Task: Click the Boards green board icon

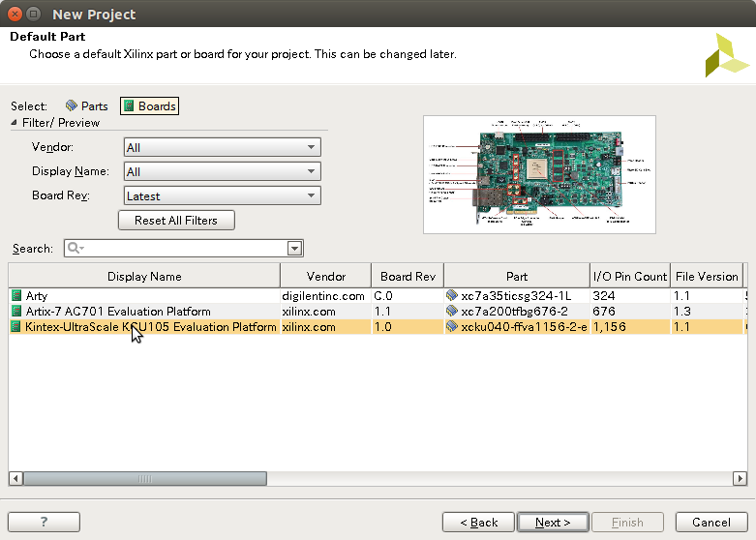Action: click(x=129, y=105)
